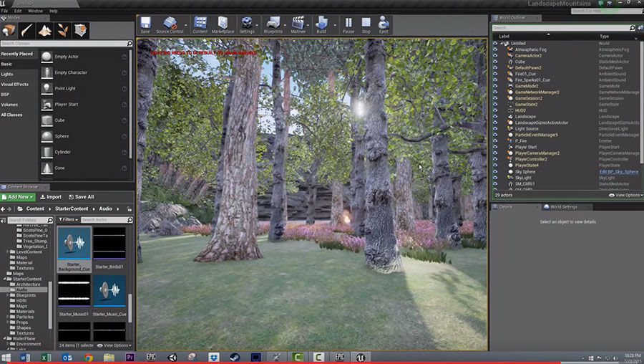The width and height of the screenshot is (644, 364).
Task: Open Google Chrome from the taskbar
Action: coord(88,357)
